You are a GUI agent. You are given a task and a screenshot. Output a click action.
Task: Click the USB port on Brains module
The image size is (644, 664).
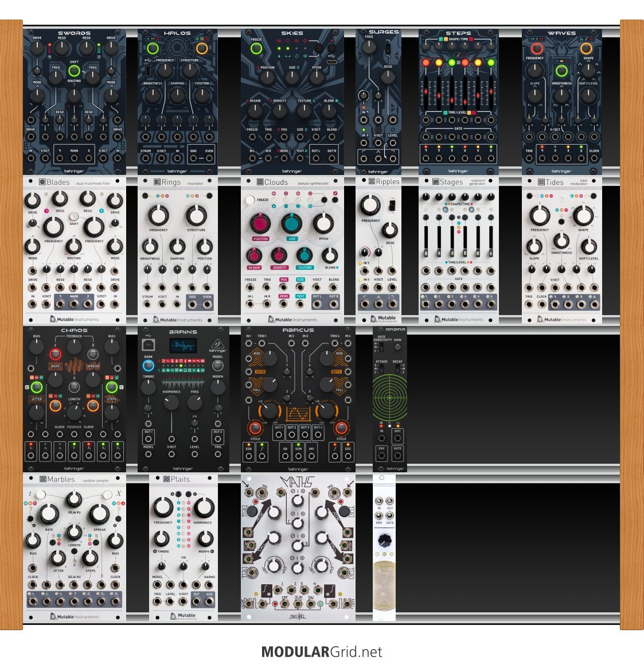[x=147, y=344]
